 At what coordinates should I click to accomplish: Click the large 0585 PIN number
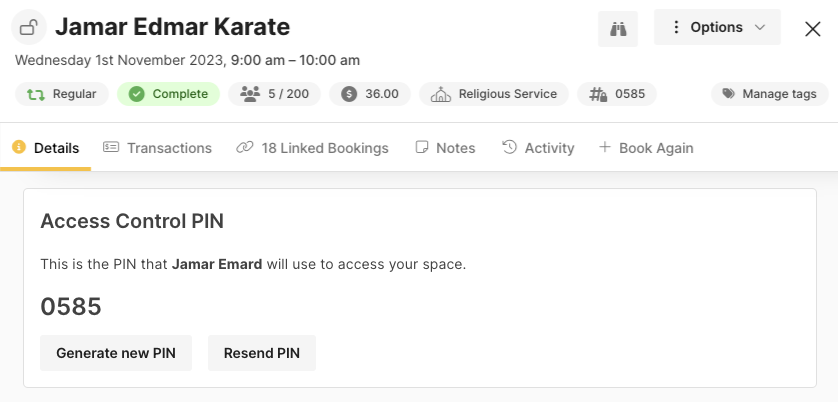click(71, 307)
